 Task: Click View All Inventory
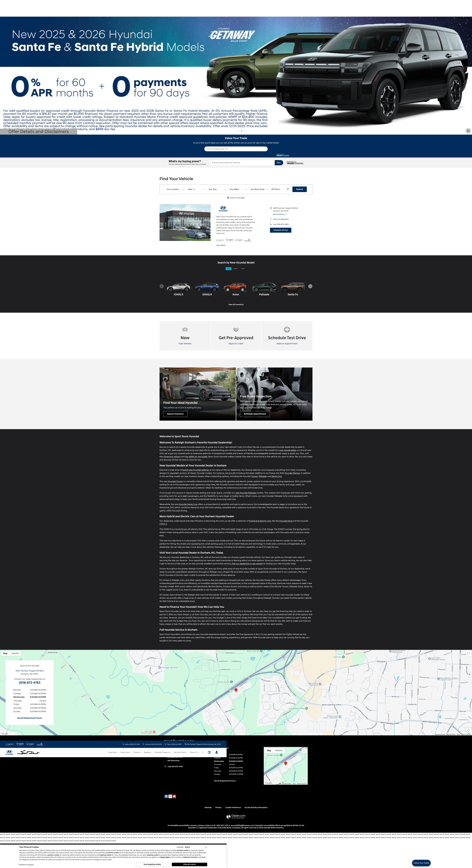[236, 305]
